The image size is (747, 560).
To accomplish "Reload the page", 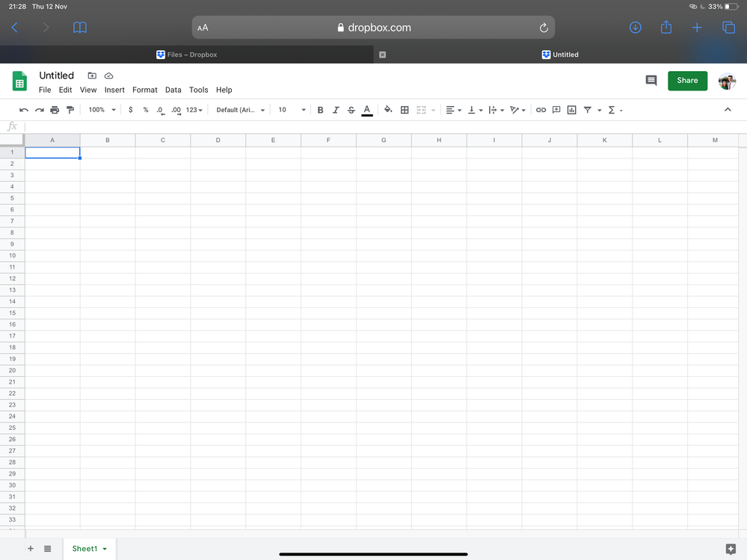I will click(543, 28).
